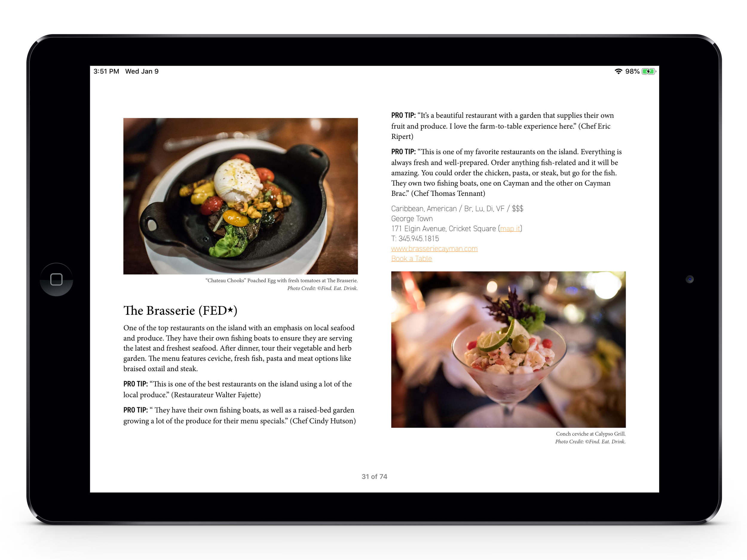
Task: Click the conch ceviche food thumbnail
Action: pyautogui.click(x=508, y=349)
